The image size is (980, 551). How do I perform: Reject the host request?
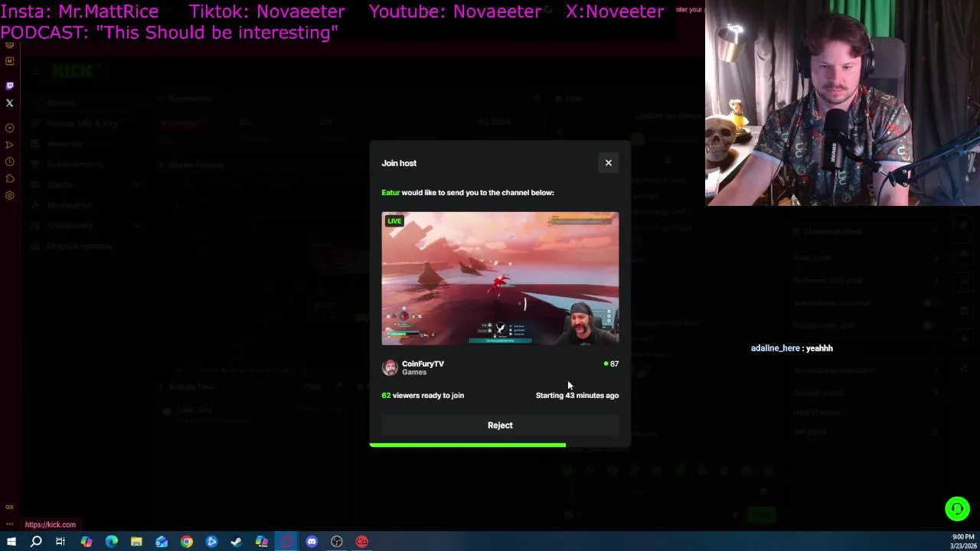coord(500,425)
